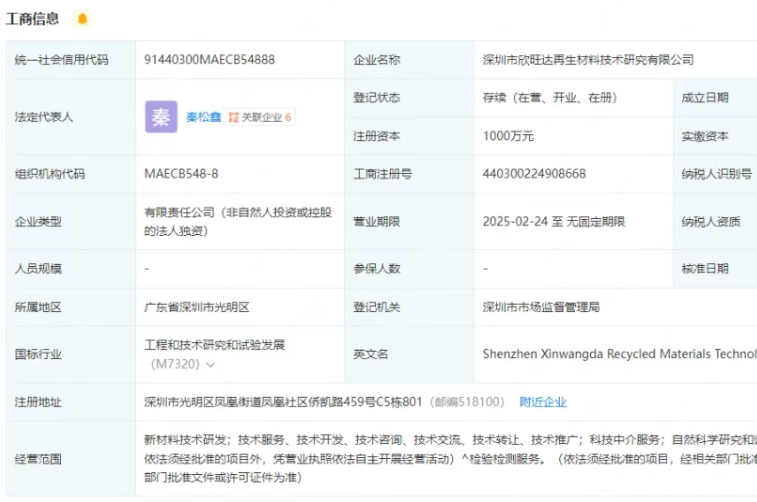The width and height of the screenshot is (757, 502).
Task: Open legal representative 秦松鑫's profile link
Action: [x=203, y=117]
